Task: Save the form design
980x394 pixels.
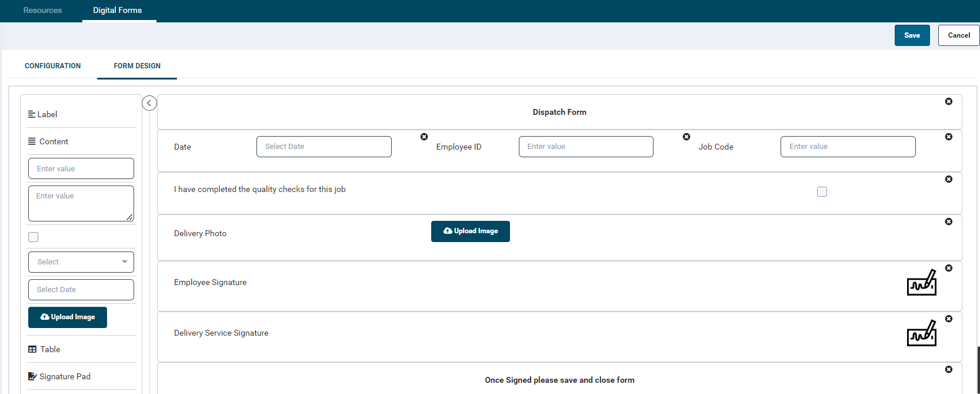Action: pos(912,35)
